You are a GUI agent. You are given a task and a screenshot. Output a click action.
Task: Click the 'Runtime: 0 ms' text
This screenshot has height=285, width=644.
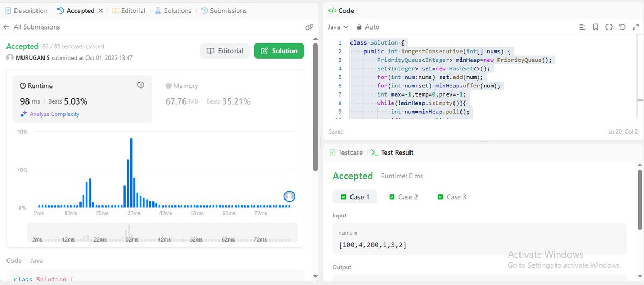pos(402,176)
